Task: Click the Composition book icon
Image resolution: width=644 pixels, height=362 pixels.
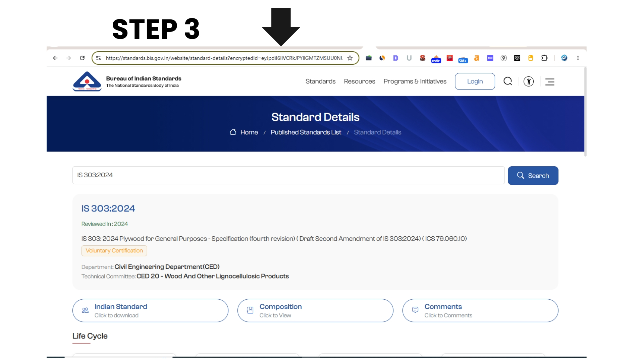Action: (250, 310)
